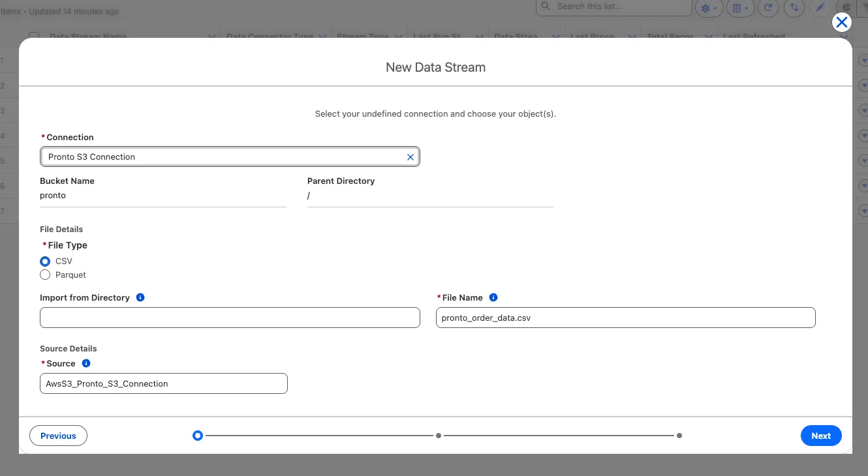The image size is (868, 476).
Task: Select the Parquet file type
Action: (45, 275)
